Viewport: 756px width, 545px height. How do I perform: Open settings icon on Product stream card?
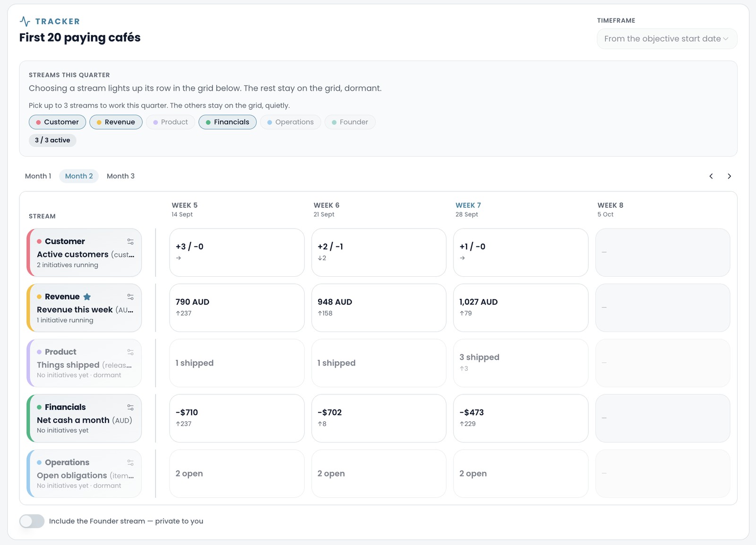[x=130, y=352]
